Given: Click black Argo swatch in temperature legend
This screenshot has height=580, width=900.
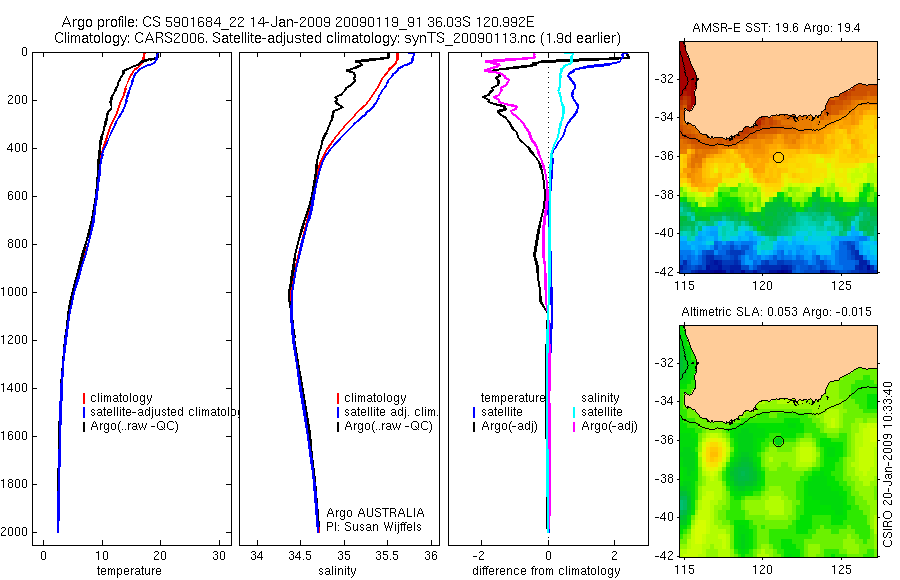Looking at the screenshot, I should coord(84,427).
